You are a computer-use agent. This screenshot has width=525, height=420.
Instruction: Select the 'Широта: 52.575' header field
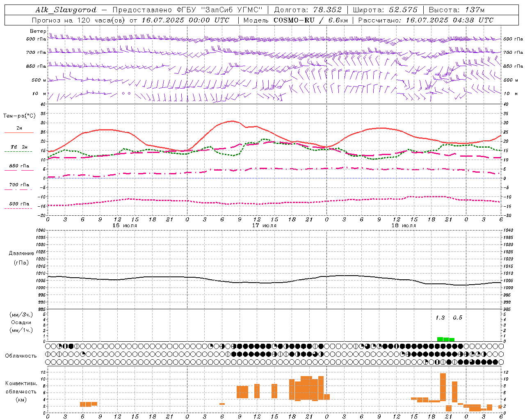(385, 10)
